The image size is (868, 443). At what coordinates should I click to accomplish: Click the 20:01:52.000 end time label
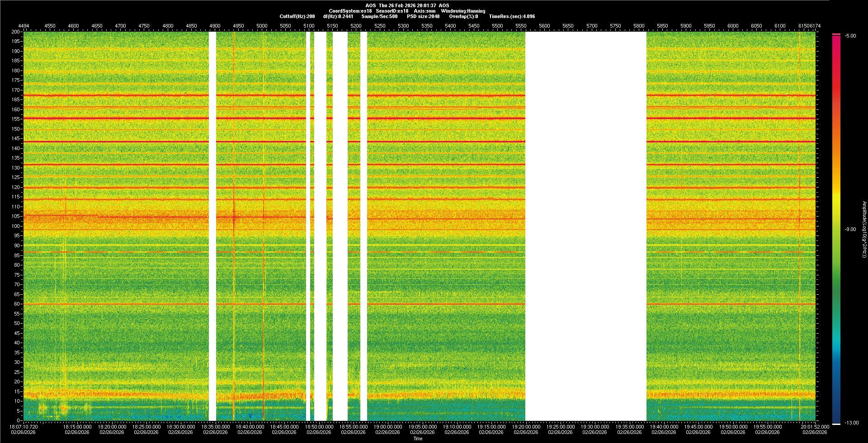coord(815,427)
